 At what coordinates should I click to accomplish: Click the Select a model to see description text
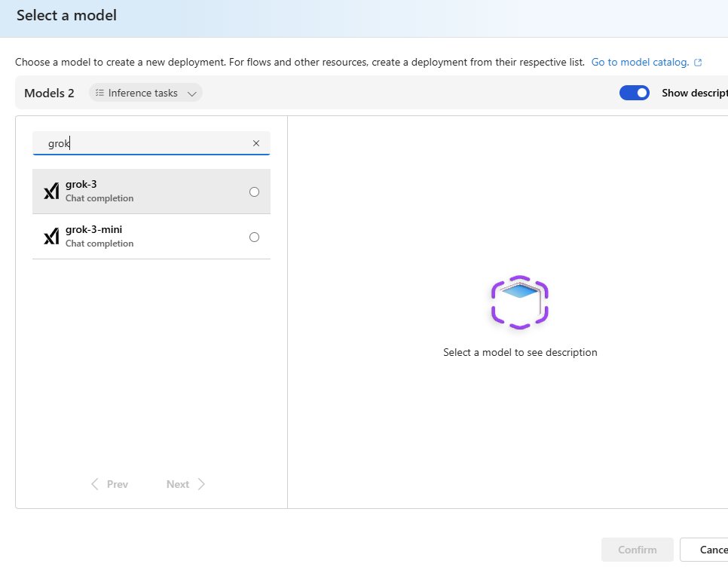click(520, 353)
